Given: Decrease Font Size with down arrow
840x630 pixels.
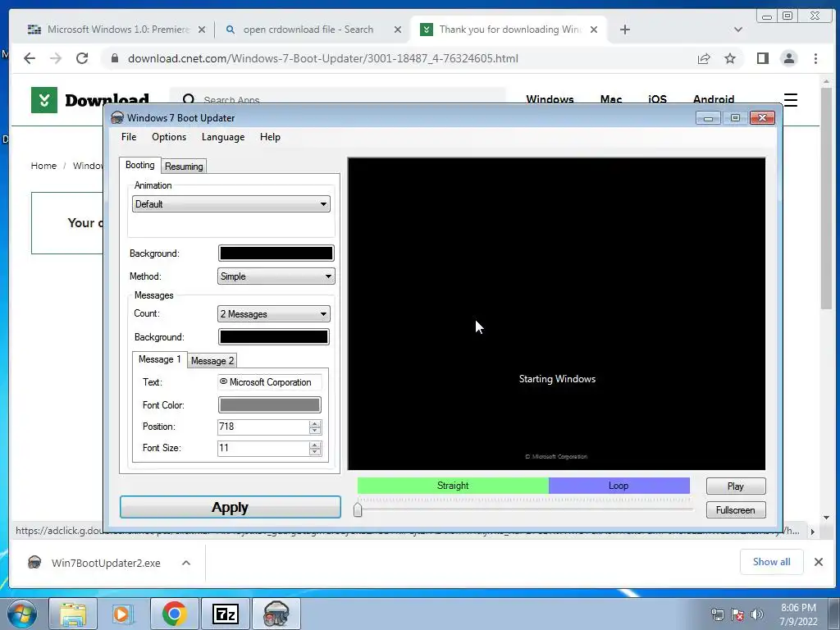Looking at the screenshot, I should [x=315, y=452].
